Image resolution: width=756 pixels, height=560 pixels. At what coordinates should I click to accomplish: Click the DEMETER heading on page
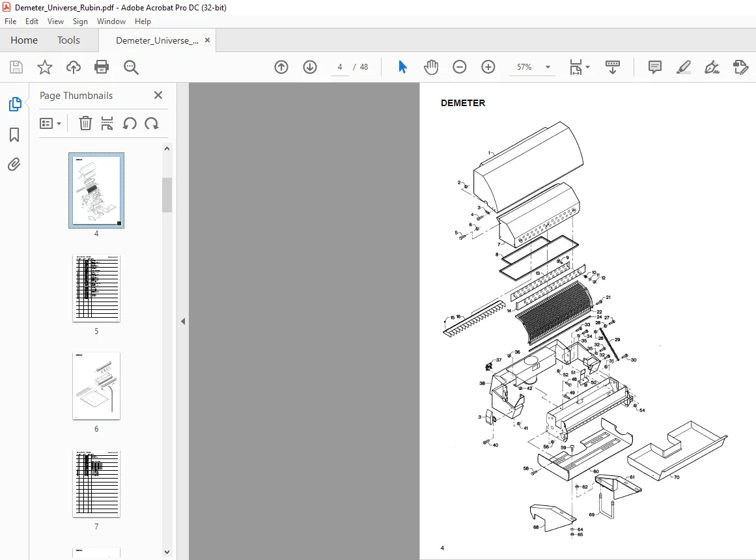(x=463, y=103)
